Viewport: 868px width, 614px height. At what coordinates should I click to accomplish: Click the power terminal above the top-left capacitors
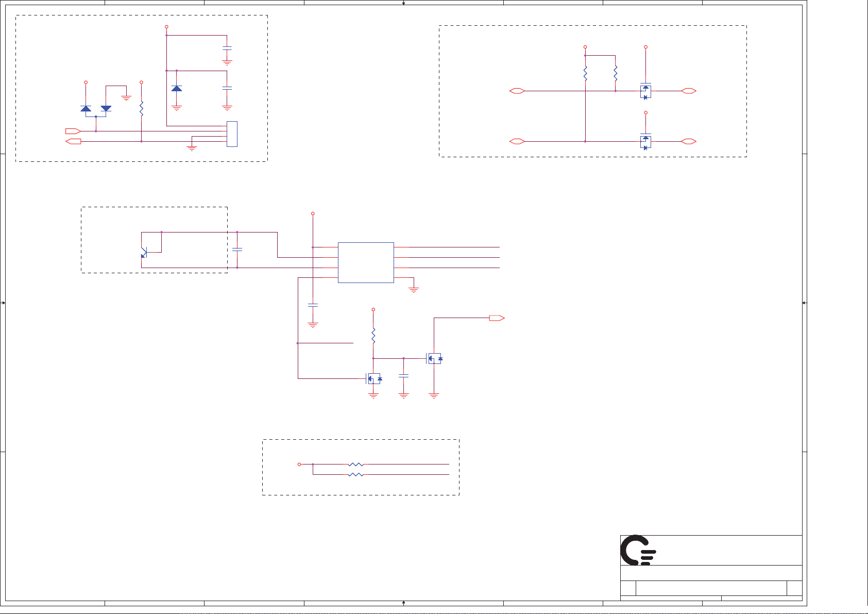tap(166, 27)
